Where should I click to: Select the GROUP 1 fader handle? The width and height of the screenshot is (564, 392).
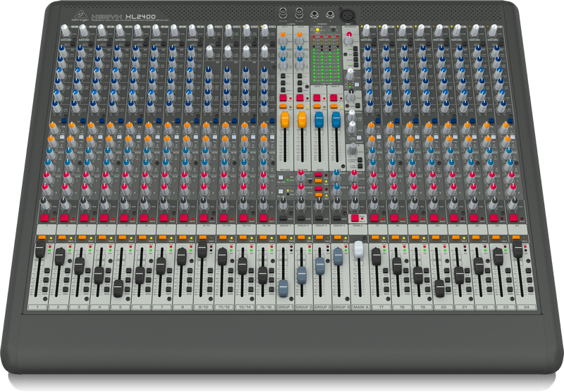(x=283, y=288)
